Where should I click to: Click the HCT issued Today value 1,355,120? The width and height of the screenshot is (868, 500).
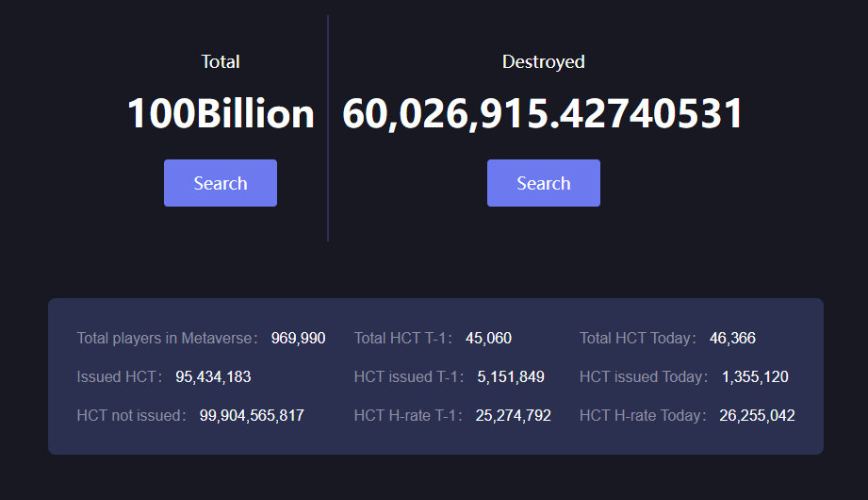point(755,377)
